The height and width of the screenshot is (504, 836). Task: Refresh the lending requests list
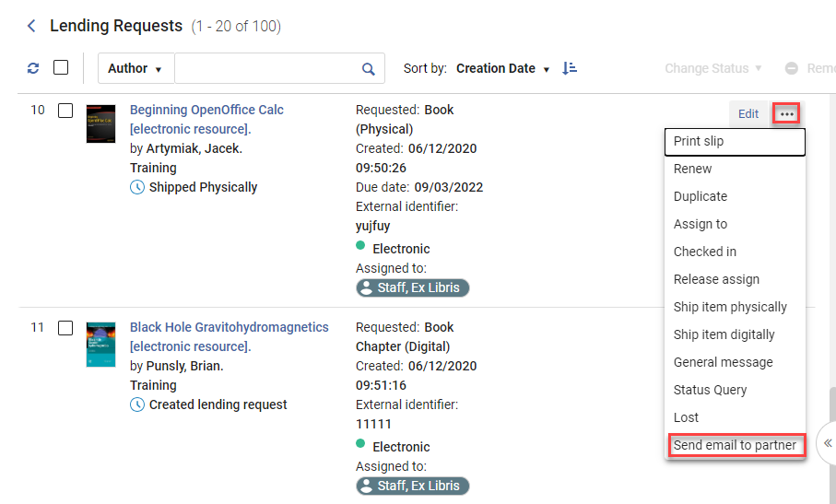[33, 68]
